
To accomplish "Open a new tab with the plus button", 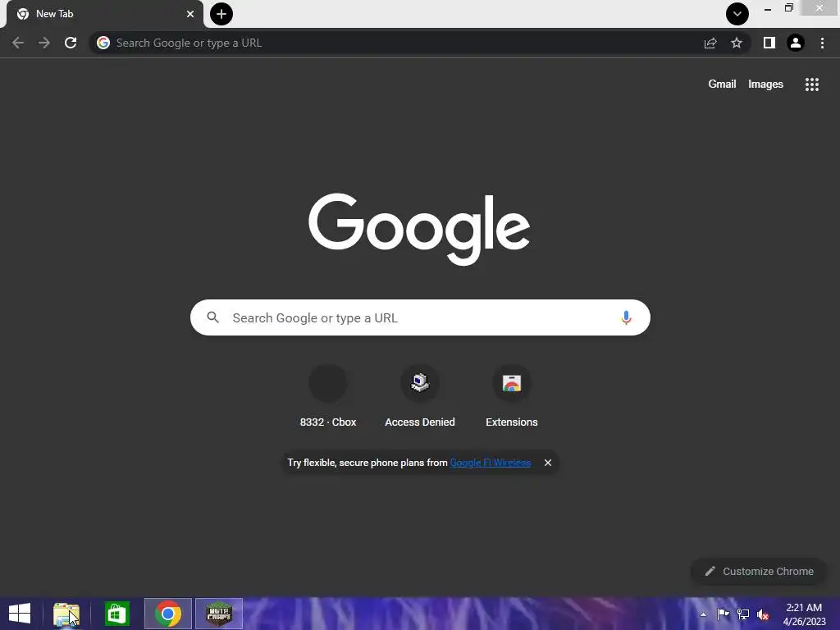I will [x=221, y=14].
